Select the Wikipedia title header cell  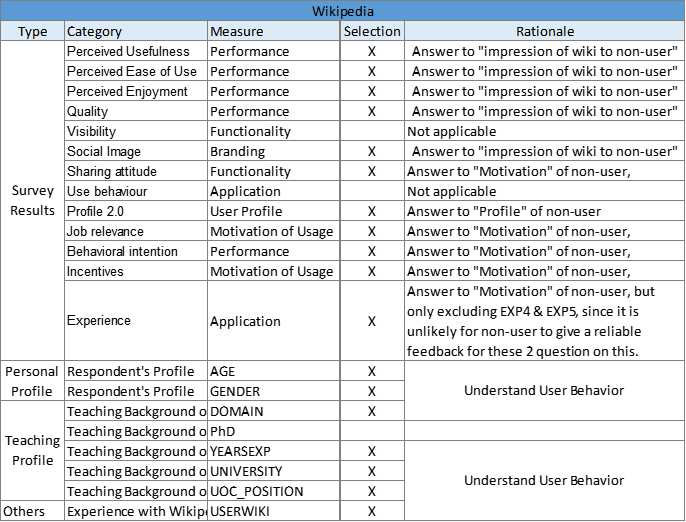pos(343,11)
